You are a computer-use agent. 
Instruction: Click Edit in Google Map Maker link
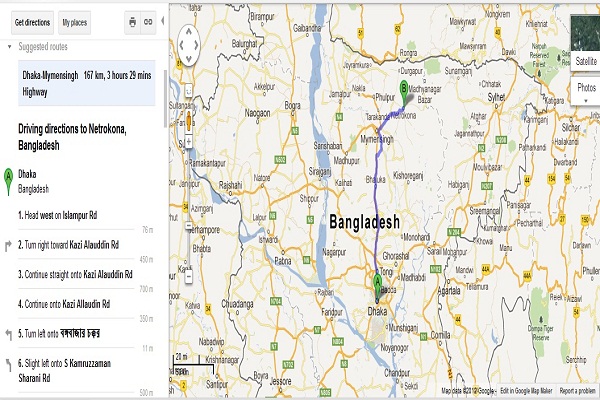(x=526, y=391)
